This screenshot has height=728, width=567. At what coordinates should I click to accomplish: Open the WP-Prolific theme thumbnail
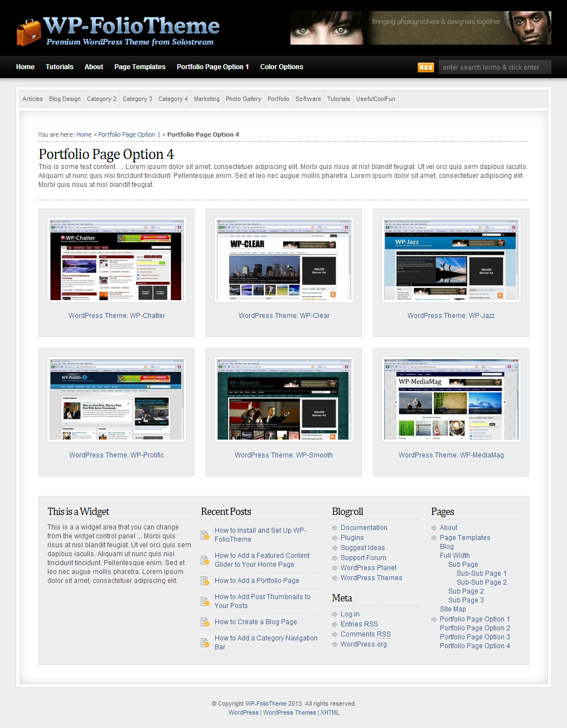coord(117,399)
